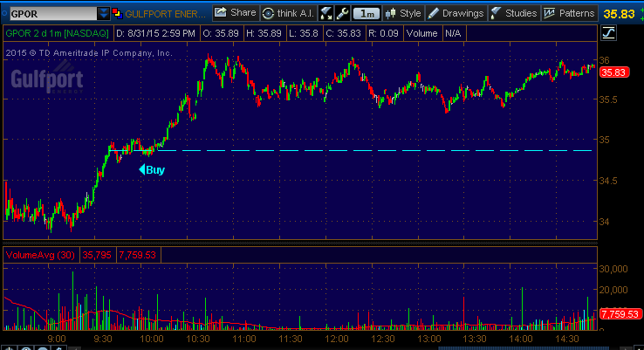Image resolution: width=644 pixels, height=350 pixels.
Task: Open the Patterns menu
Action: point(568,13)
